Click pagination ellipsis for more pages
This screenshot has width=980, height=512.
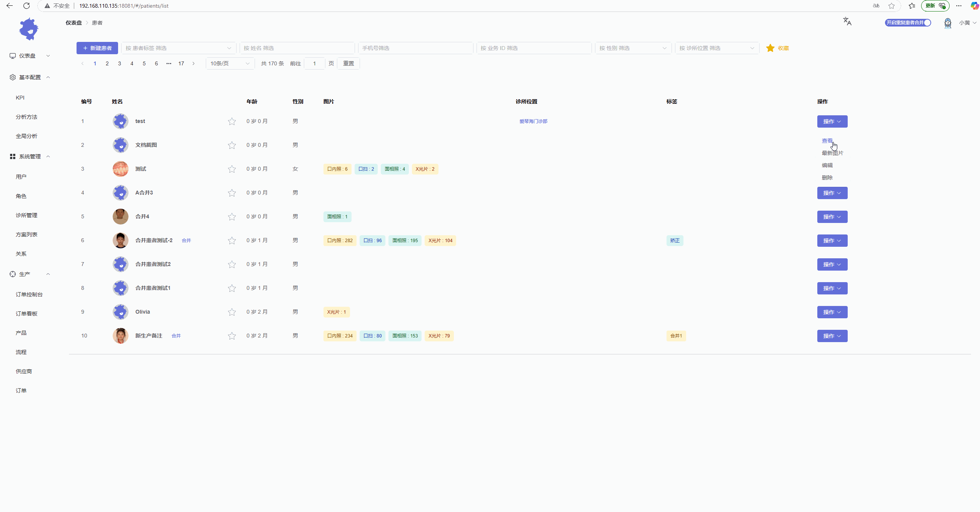(169, 63)
